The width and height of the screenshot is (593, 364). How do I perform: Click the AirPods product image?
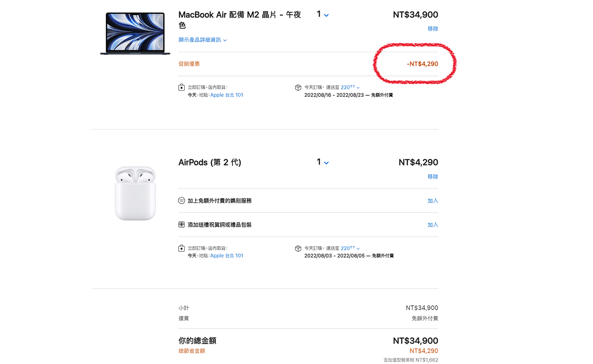(x=135, y=193)
